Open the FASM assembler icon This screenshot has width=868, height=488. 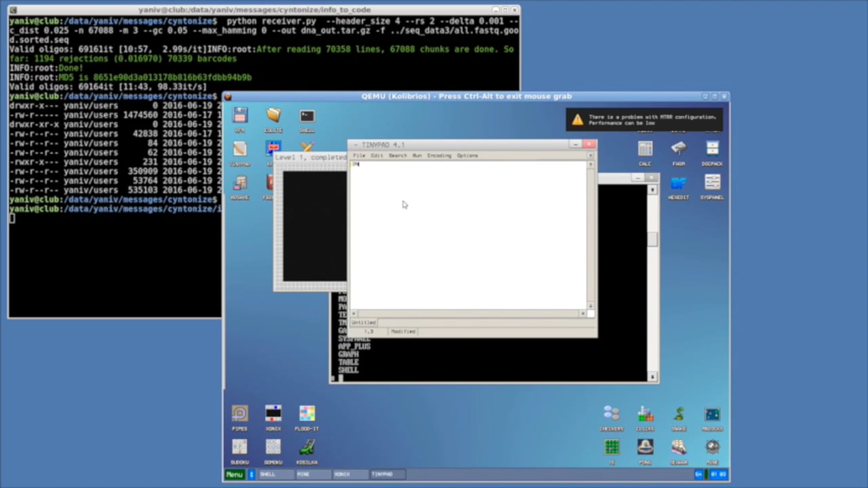679,149
